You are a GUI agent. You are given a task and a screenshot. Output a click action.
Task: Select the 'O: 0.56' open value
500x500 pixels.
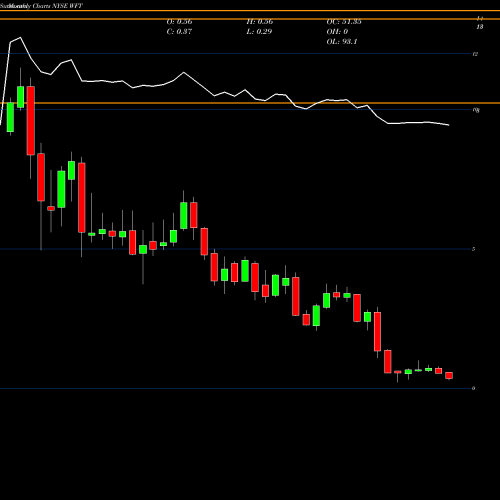(x=179, y=22)
